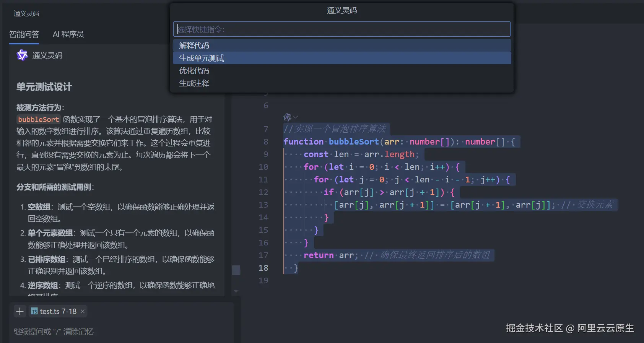Click the 分支和所需的测试用例 label
Image resolution: width=644 pixels, height=343 pixels.
(x=55, y=187)
